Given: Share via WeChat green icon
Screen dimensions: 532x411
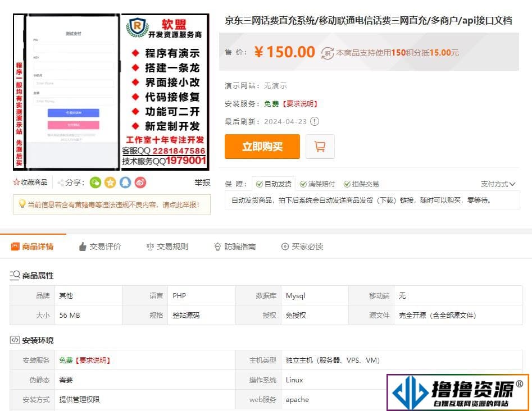Looking at the screenshot, I should click(x=96, y=183).
